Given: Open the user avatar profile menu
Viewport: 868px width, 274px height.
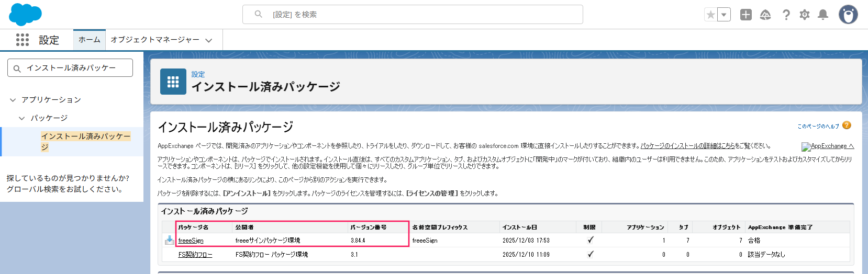Looking at the screenshot, I should coord(848,15).
